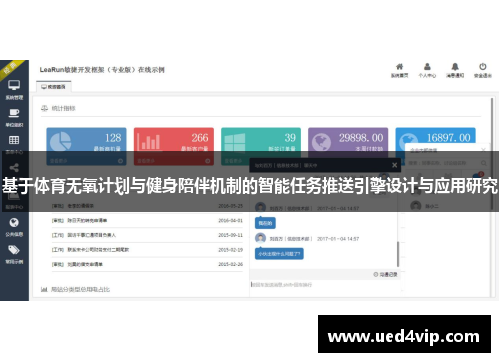Click the search magnifier in the contacts panel

click(x=484, y=163)
